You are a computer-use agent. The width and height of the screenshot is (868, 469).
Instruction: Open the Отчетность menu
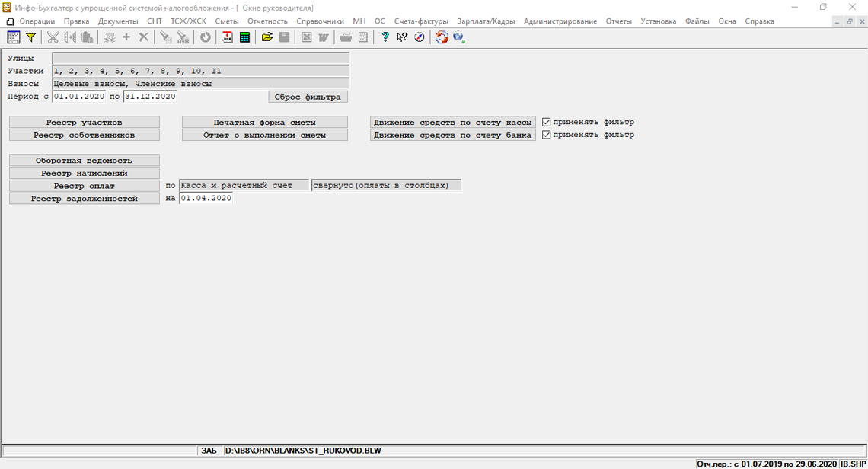pyautogui.click(x=267, y=21)
